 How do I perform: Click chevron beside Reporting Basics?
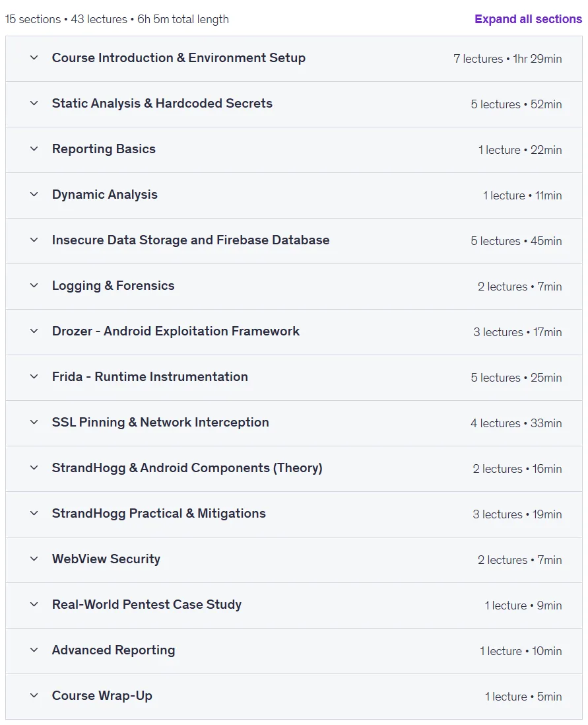34,149
